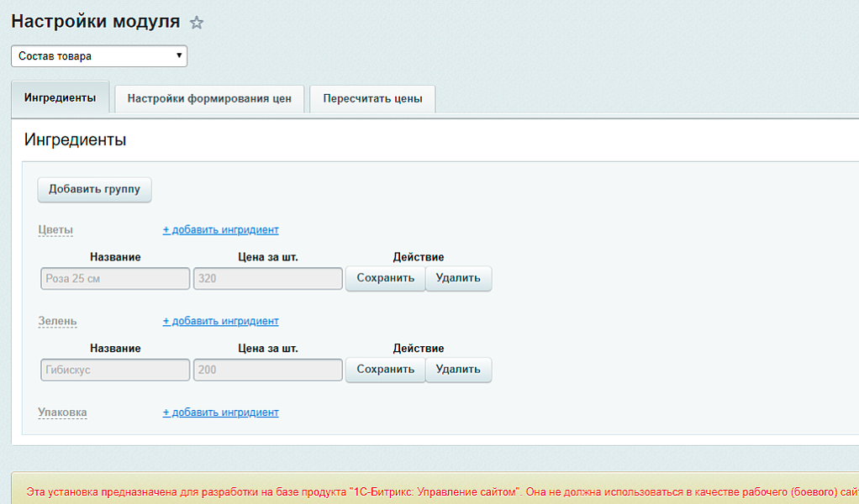Save the 'Роза 25 см' ingredient
Screen dimensions: 859x504
385,278
